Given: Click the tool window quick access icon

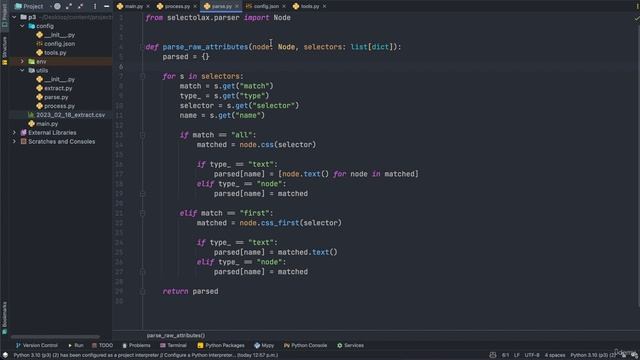Looking at the screenshot, I should (5, 355).
